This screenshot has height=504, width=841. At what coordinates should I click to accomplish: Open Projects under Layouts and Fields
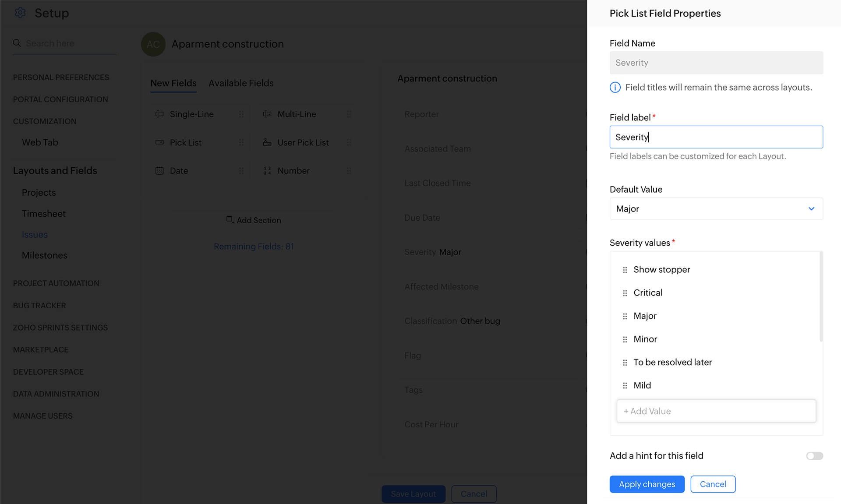coord(39,193)
